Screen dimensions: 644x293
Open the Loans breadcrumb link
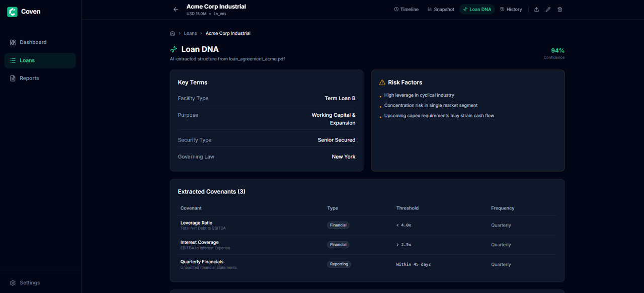pos(190,33)
